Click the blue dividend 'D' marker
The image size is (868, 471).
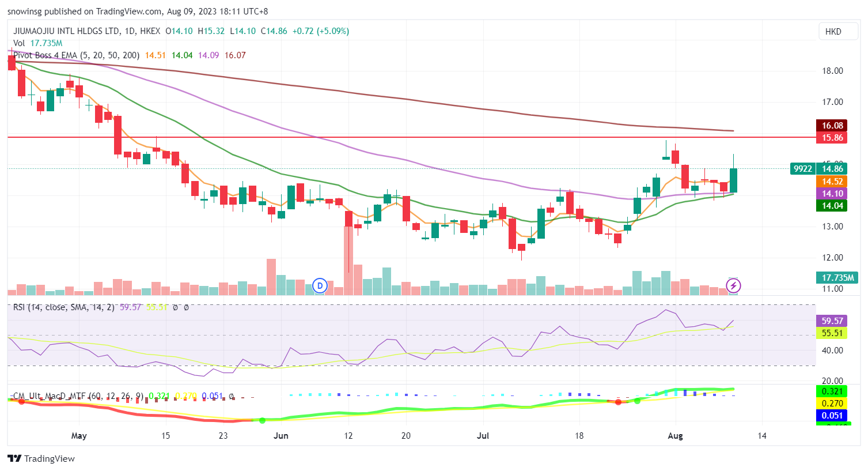320,285
